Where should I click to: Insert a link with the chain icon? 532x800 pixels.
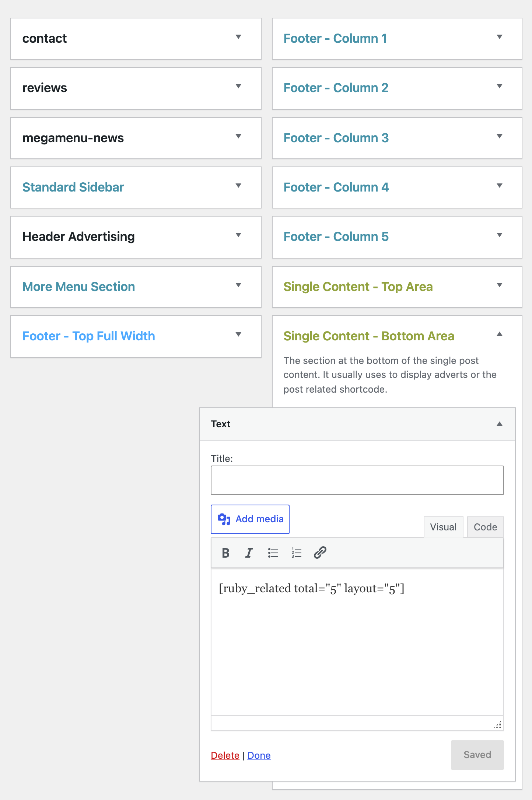[320, 553]
